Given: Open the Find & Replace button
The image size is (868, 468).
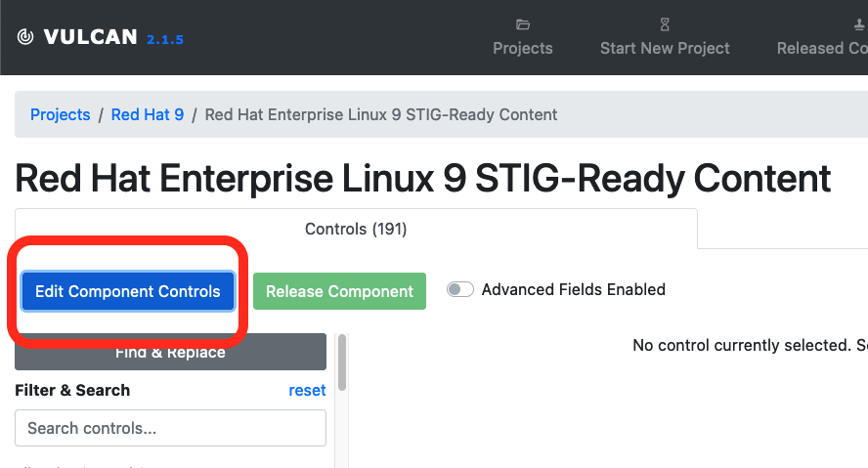Looking at the screenshot, I should click(x=170, y=354).
